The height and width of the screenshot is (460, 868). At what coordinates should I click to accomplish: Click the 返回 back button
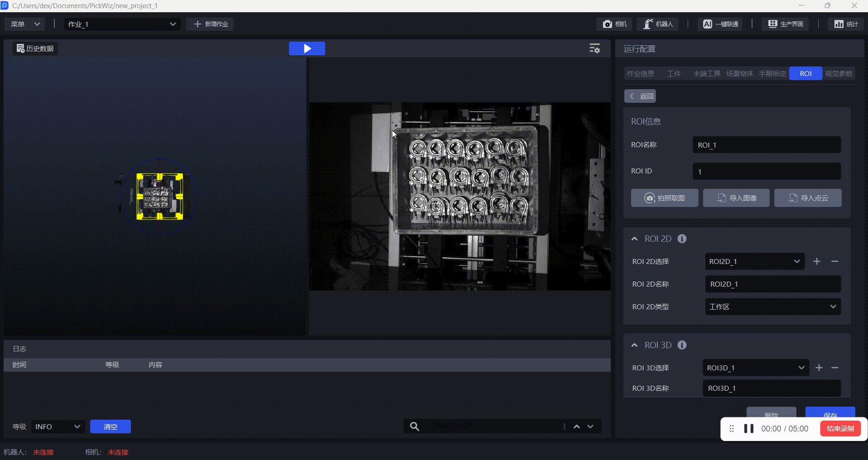640,96
